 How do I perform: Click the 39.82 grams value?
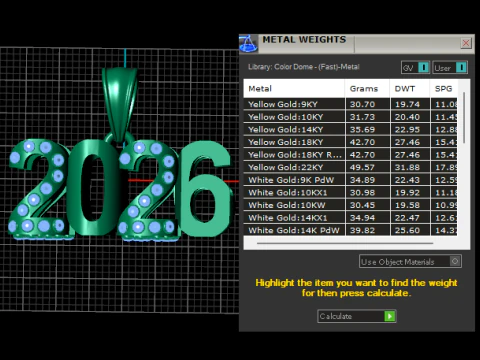coord(362,230)
